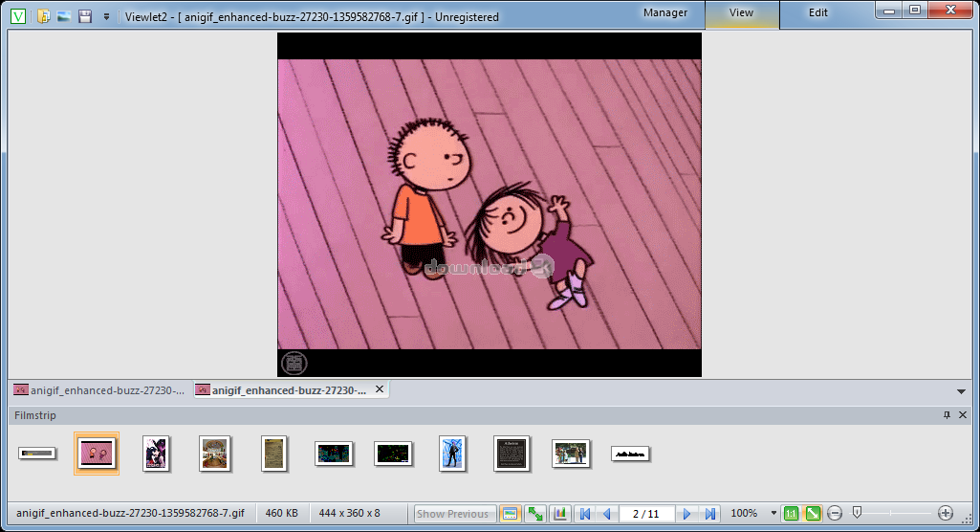Click the 460 KB file size text
This screenshot has width=980, height=532.
(281, 513)
